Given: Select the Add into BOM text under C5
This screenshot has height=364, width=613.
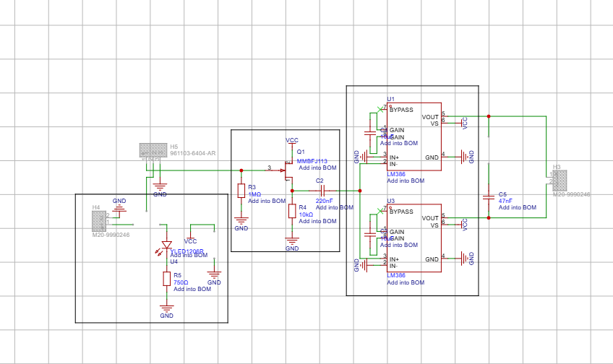Looking at the screenshot, I should 518,207.
